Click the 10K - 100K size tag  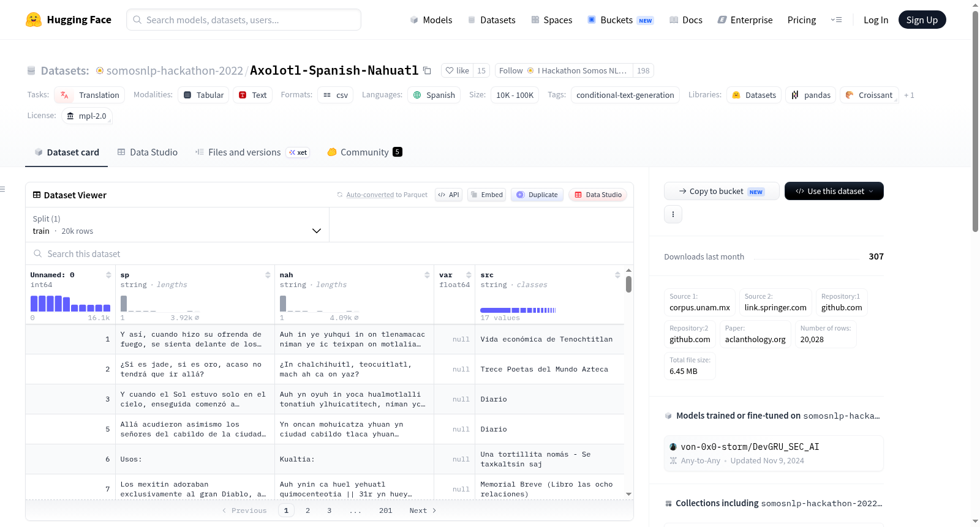(515, 95)
